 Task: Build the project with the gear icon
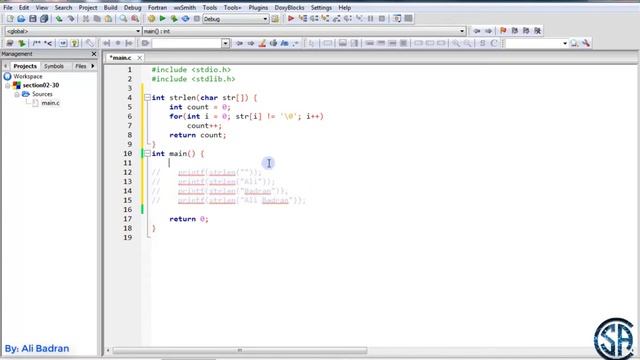(x=151, y=19)
